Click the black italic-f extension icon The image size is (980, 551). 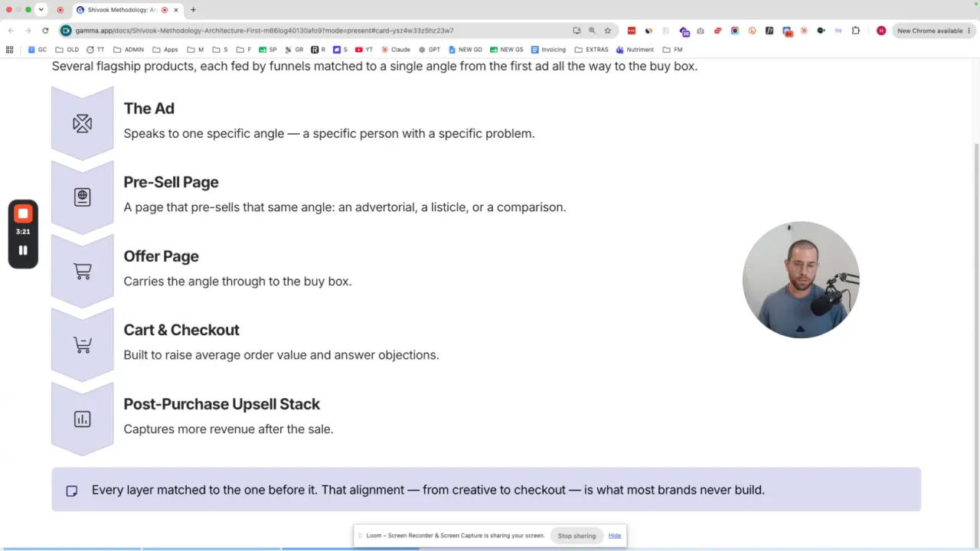[769, 31]
